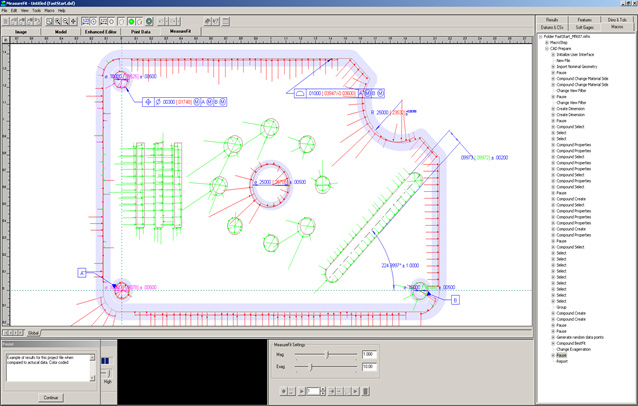
Task: Click the rightmost macro play arrow button
Action: [356, 391]
